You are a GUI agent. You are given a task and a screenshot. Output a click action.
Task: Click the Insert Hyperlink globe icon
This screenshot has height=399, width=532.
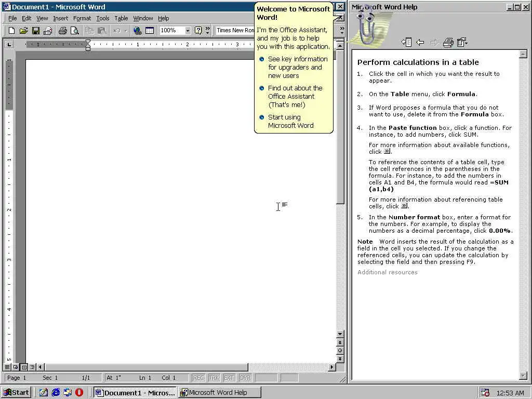pos(137,31)
